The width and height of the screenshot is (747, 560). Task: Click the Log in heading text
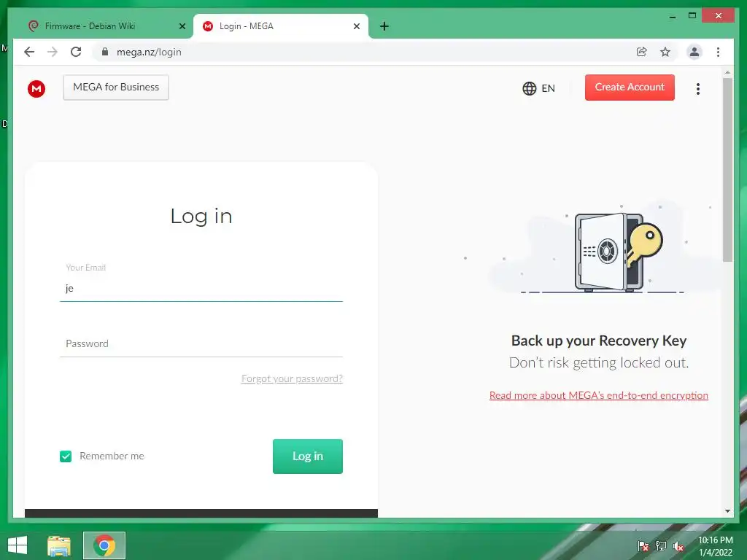tap(201, 216)
